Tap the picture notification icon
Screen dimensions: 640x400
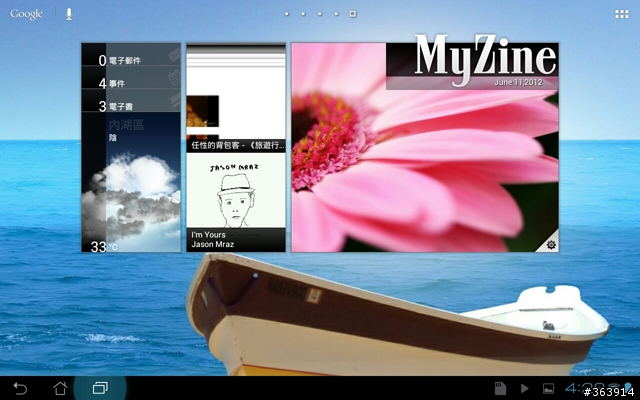(x=548, y=389)
